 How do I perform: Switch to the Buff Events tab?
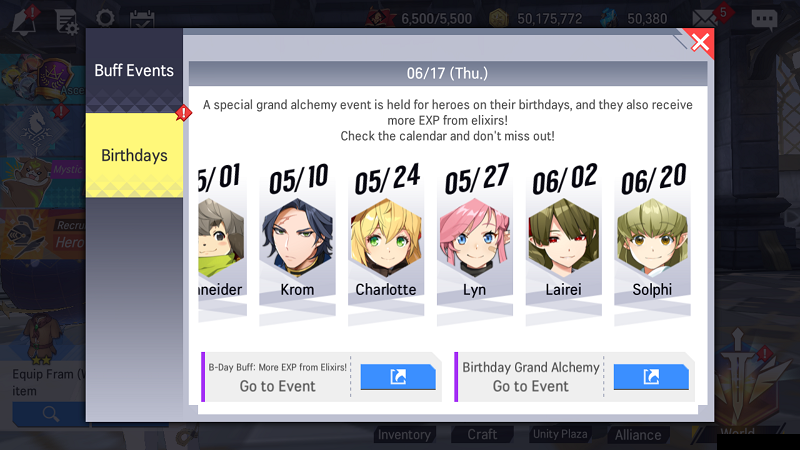point(134,70)
